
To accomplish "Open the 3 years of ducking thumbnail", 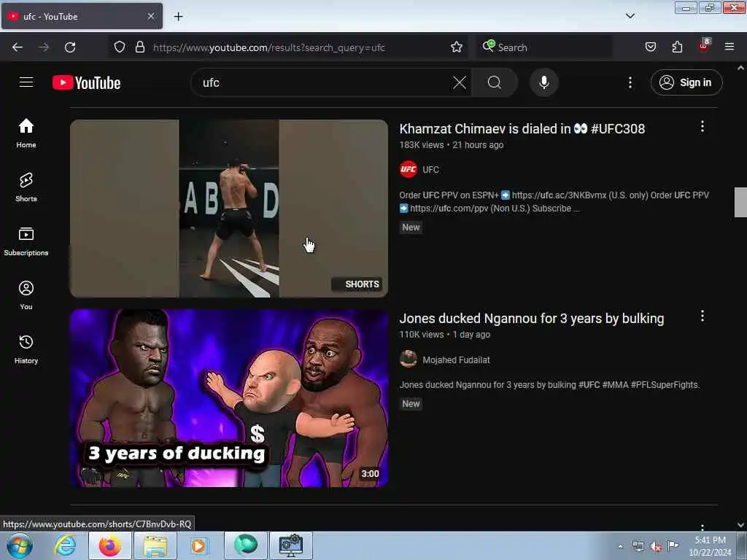I will coord(228,398).
